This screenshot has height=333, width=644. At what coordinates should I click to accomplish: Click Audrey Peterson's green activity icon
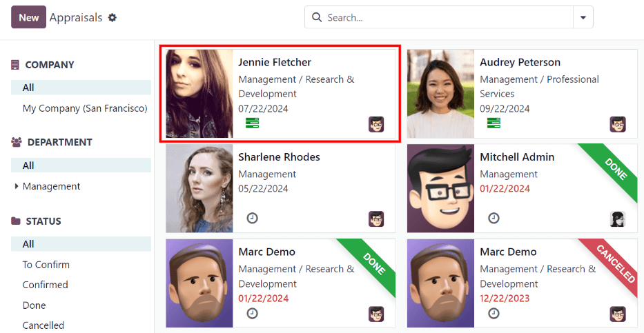coord(494,123)
